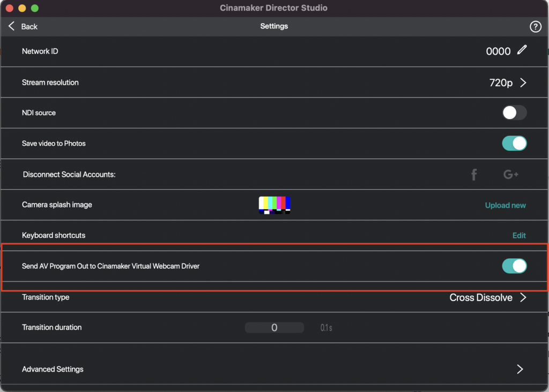Edit Network ID with the pencil icon
Viewport: 549px width, 392px height.
(522, 50)
